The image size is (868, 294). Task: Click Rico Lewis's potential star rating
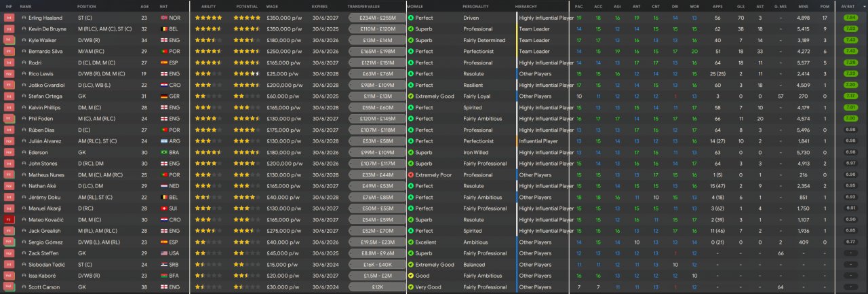pyautogui.click(x=246, y=74)
